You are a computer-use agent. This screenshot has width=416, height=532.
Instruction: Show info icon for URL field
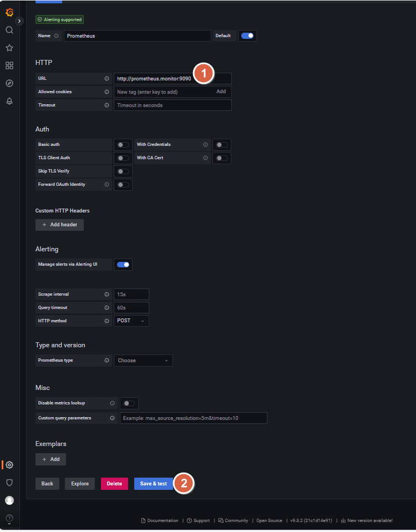(x=107, y=78)
